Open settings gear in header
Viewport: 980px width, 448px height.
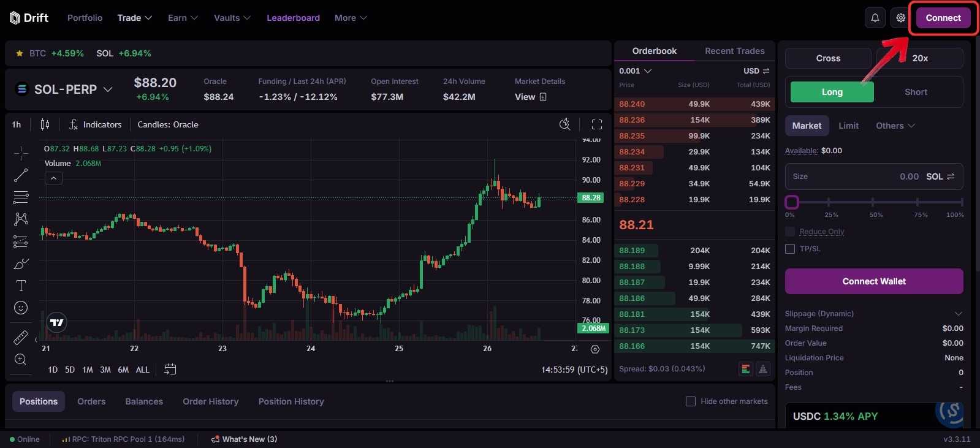(x=900, y=18)
